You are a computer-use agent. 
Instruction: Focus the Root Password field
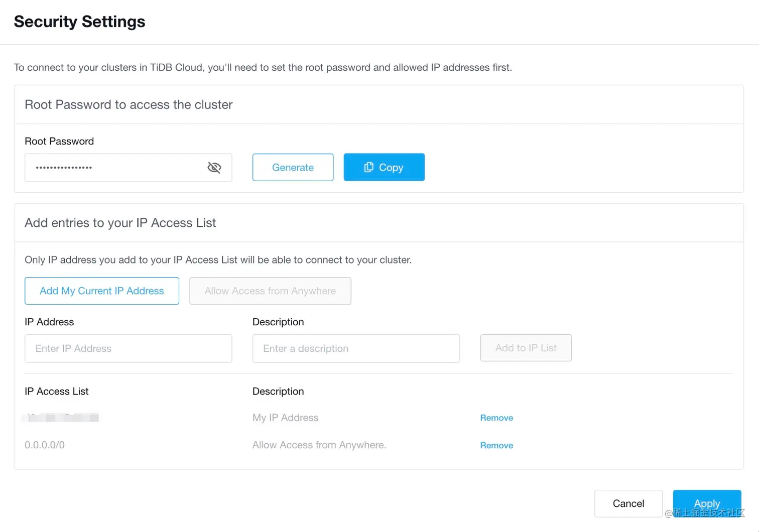coord(115,168)
